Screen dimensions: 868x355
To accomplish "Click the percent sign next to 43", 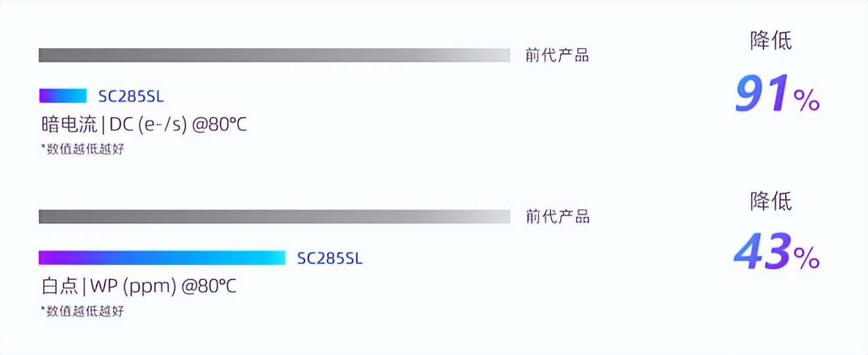I will (806, 260).
